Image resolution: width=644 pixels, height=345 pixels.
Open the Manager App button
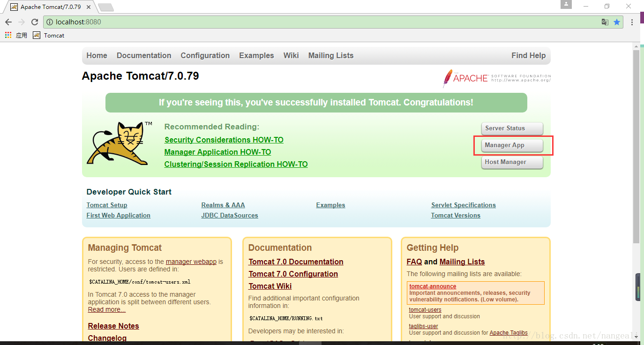[x=512, y=145]
